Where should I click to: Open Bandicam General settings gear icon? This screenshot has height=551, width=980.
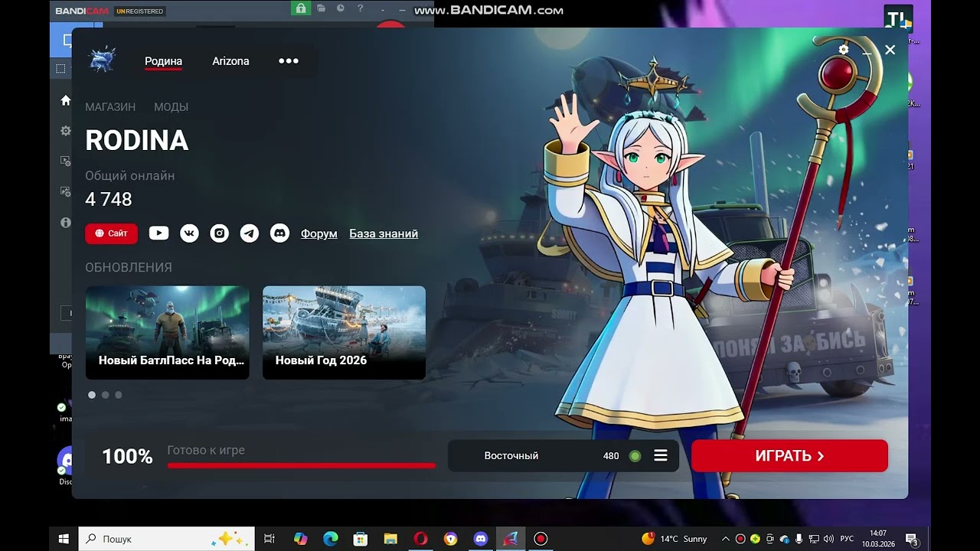pyautogui.click(x=66, y=131)
